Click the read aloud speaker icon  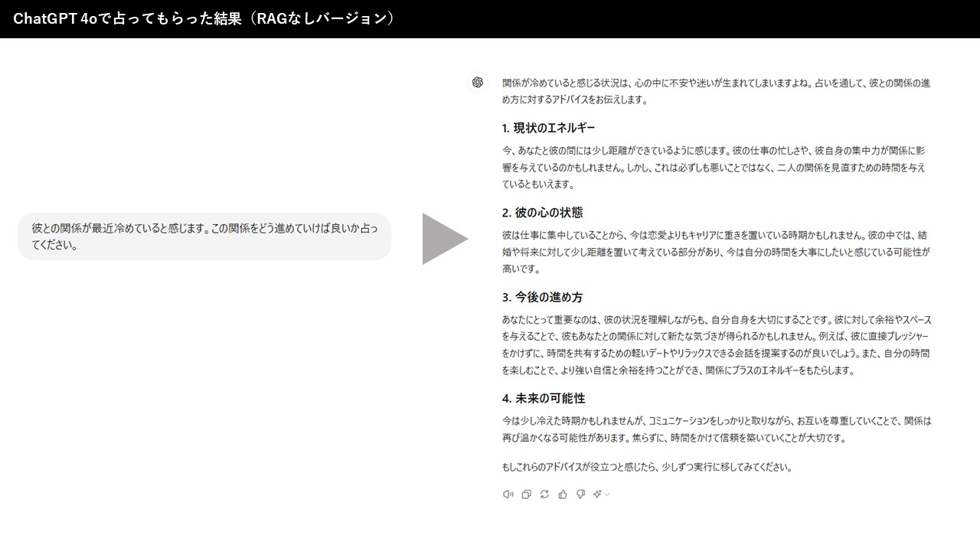click(508, 494)
